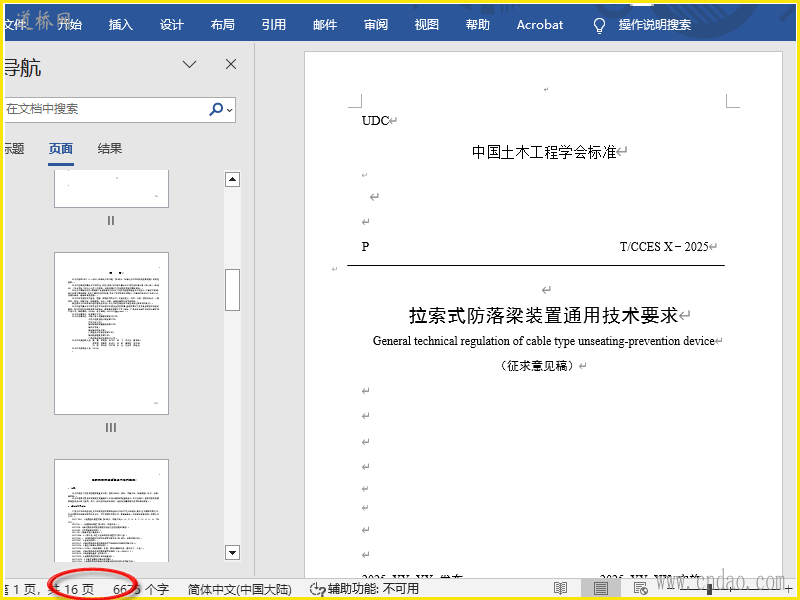Click the 操作说明搜索 search box
This screenshot has height=600, width=800.
(x=655, y=24)
